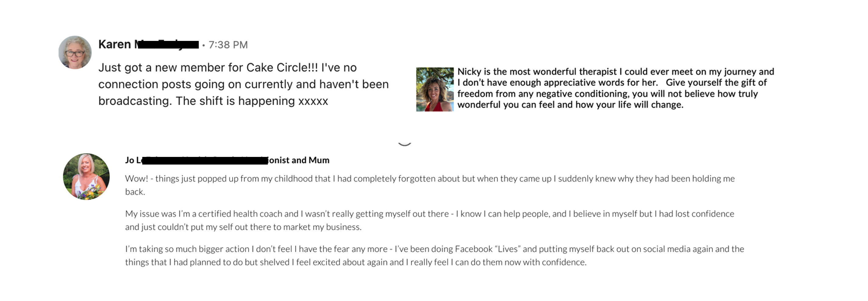The width and height of the screenshot is (868, 301).
Task: Click Jo's circular avatar holding flowers
Action: [86, 176]
